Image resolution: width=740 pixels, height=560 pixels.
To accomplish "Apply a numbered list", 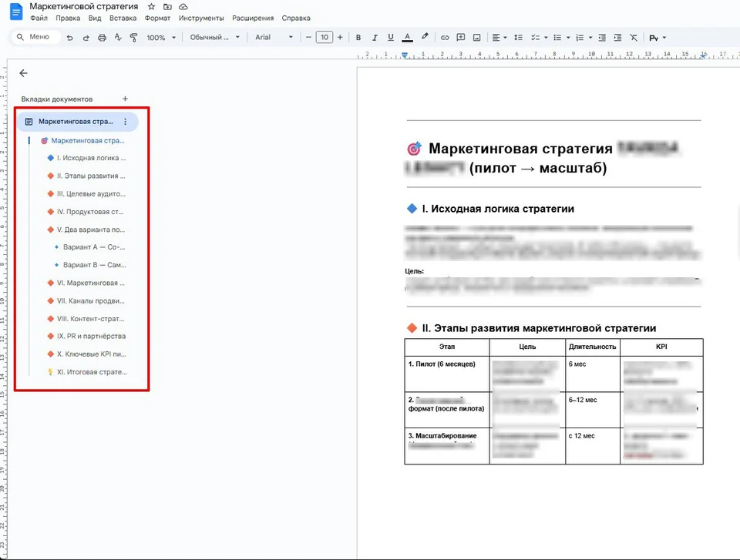I will pos(580,37).
